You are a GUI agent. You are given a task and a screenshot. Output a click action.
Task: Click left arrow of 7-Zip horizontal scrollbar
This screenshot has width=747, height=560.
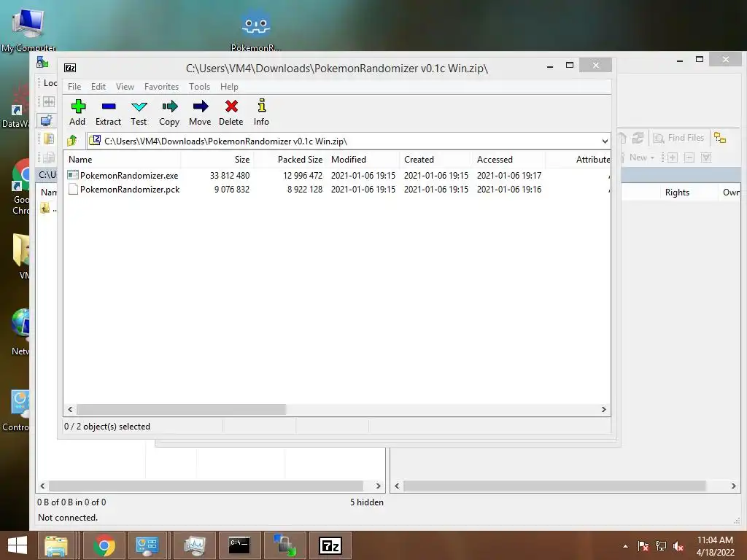70,410
